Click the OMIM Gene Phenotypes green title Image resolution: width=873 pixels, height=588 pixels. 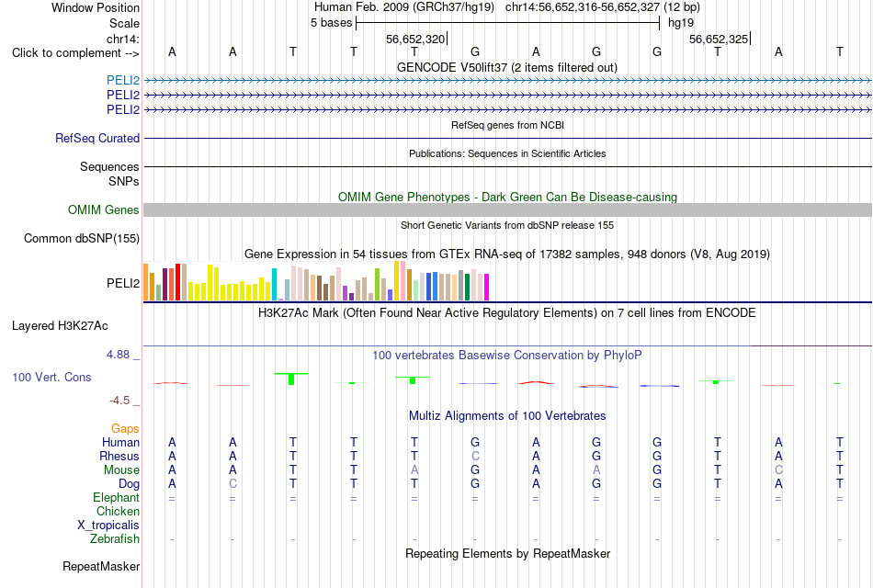508,198
